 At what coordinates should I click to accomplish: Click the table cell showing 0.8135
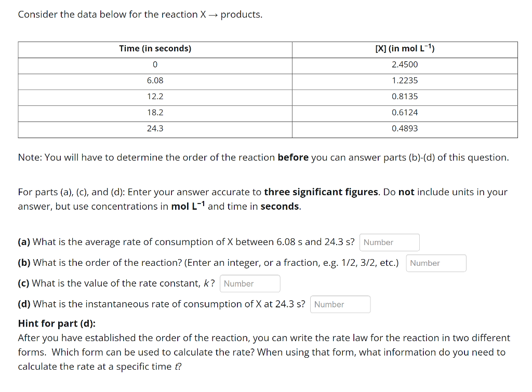pyautogui.click(x=405, y=97)
